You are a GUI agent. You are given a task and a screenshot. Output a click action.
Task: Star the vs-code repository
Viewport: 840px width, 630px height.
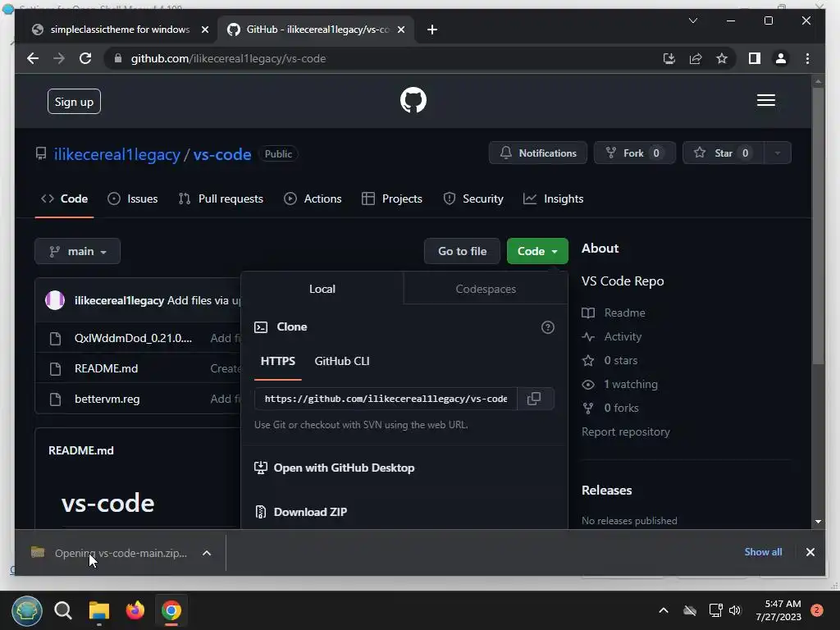(x=724, y=153)
